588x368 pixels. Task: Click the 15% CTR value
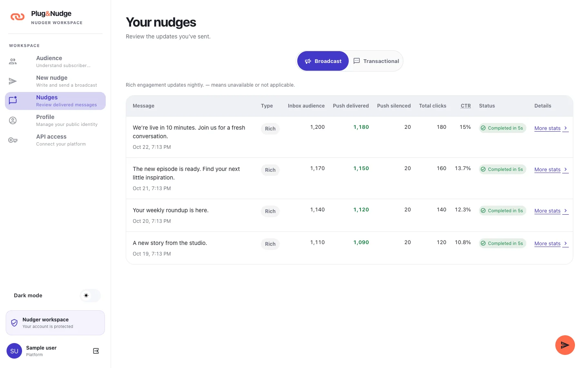465,127
